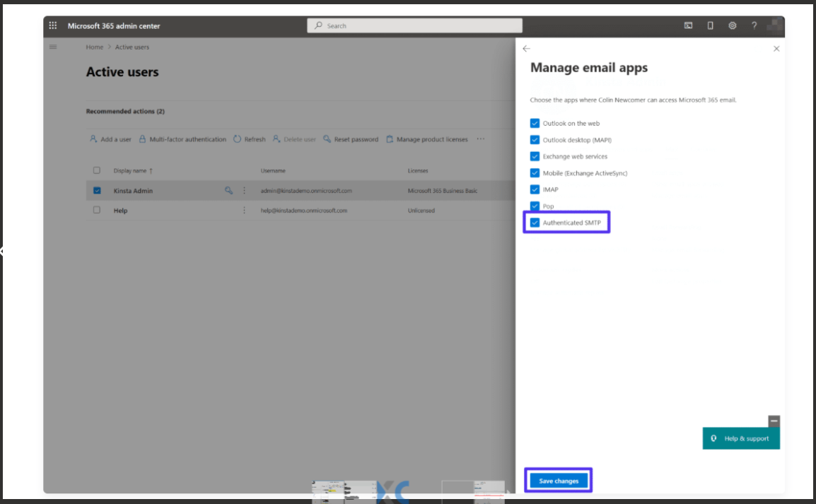Click the key icon next to Kinsta Admin
Screen dimensions: 816x504
[x=228, y=191]
